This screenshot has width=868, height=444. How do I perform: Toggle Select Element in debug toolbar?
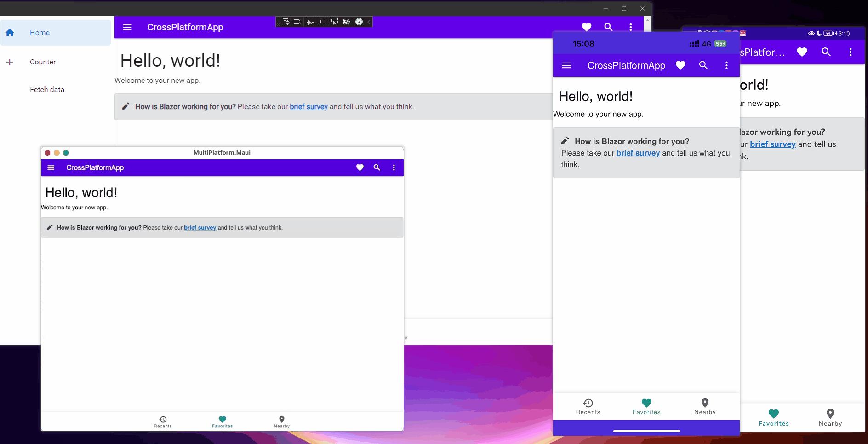point(310,22)
